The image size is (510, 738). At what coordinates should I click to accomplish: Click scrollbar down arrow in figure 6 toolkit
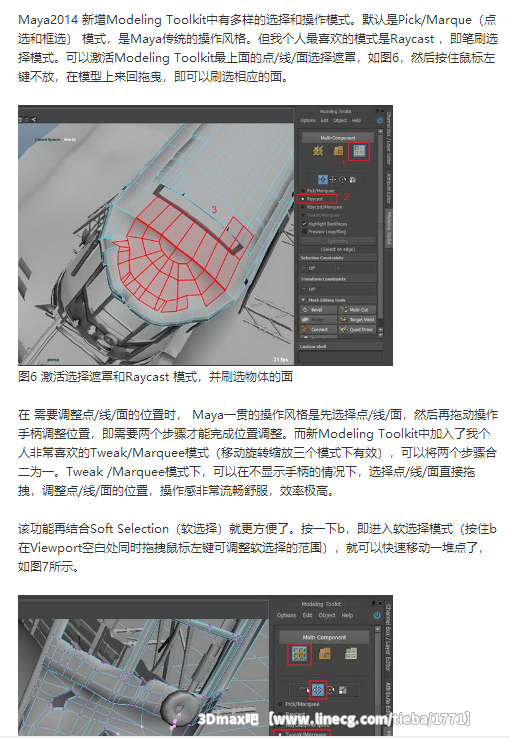click(x=381, y=335)
